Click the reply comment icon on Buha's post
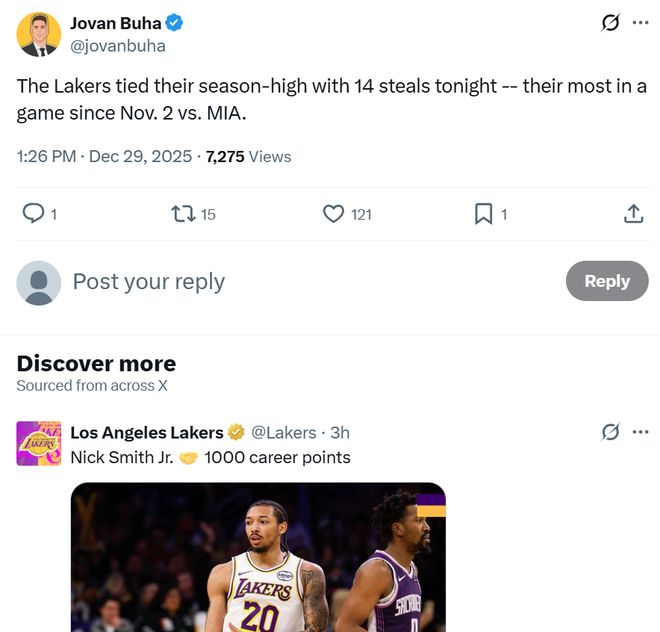Viewport: 660px width, 632px height. pos(33,213)
